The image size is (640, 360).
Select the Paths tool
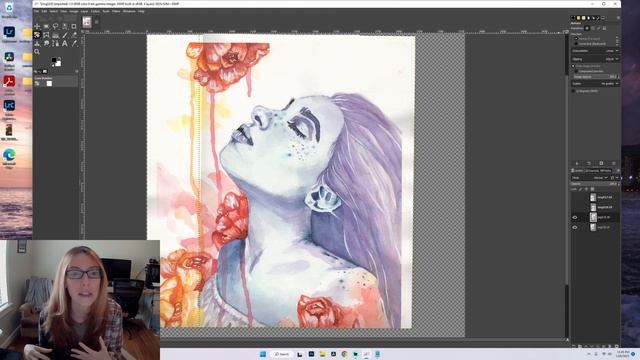coord(56,44)
